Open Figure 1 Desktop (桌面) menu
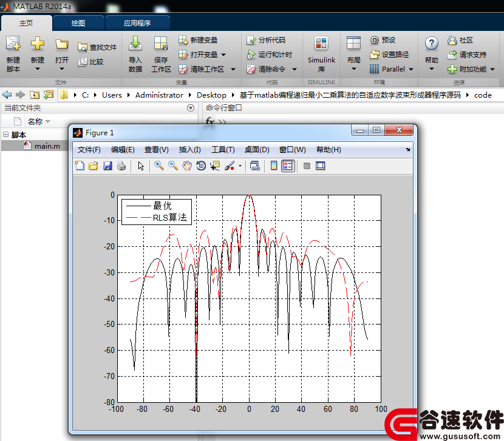504x441 pixels. (x=257, y=150)
